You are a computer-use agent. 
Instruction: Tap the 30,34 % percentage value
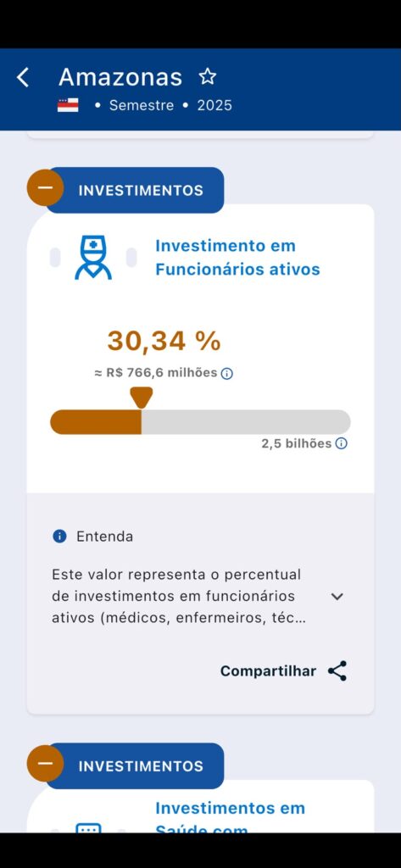point(164,341)
